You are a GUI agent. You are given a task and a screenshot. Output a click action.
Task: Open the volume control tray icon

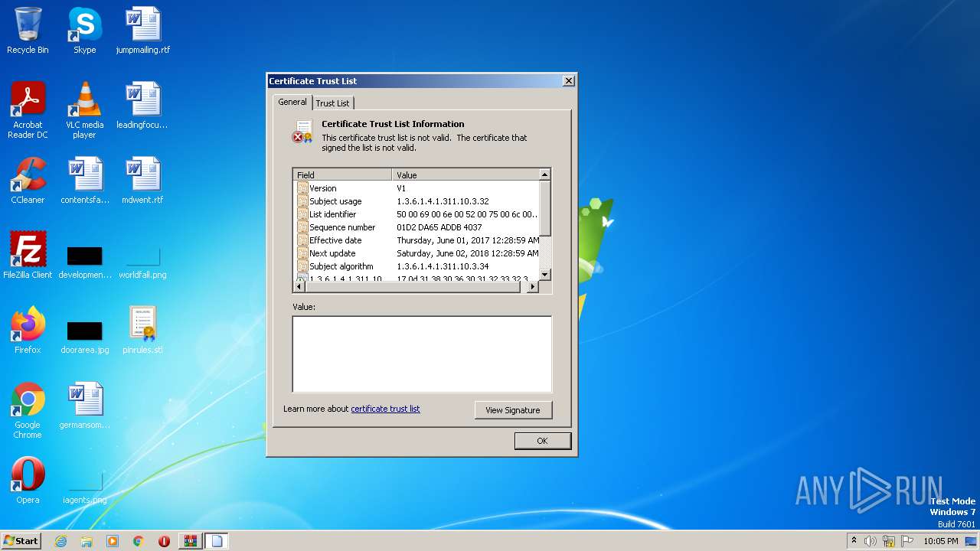[x=871, y=541]
